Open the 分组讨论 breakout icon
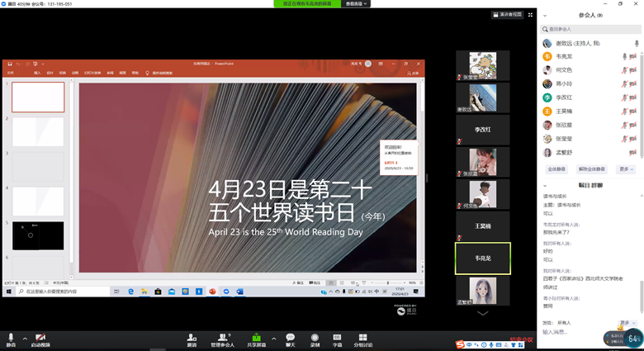The height and width of the screenshot is (351, 644). pyautogui.click(x=362, y=337)
